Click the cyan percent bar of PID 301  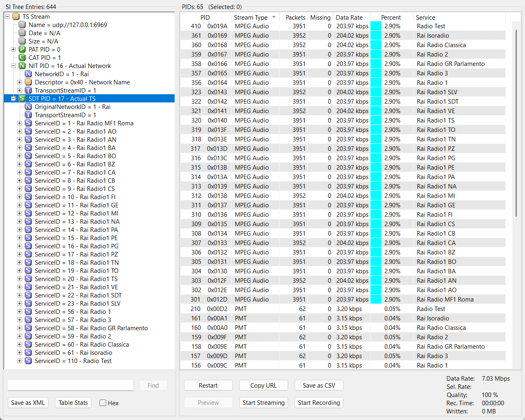(375, 300)
